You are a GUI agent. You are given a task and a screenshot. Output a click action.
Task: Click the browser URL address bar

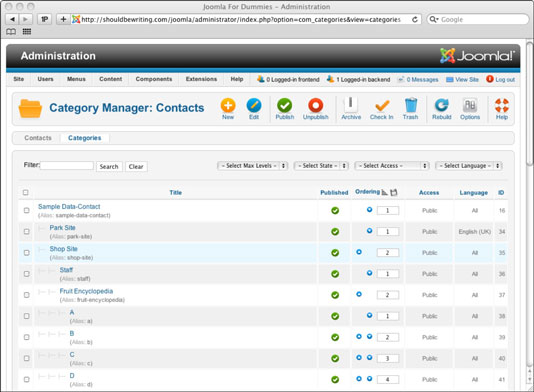[246, 19]
